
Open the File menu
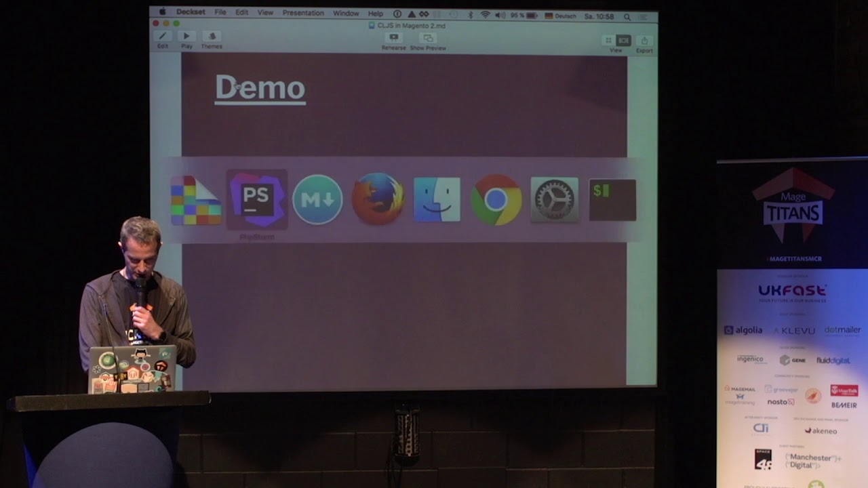(x=220, y=13)
